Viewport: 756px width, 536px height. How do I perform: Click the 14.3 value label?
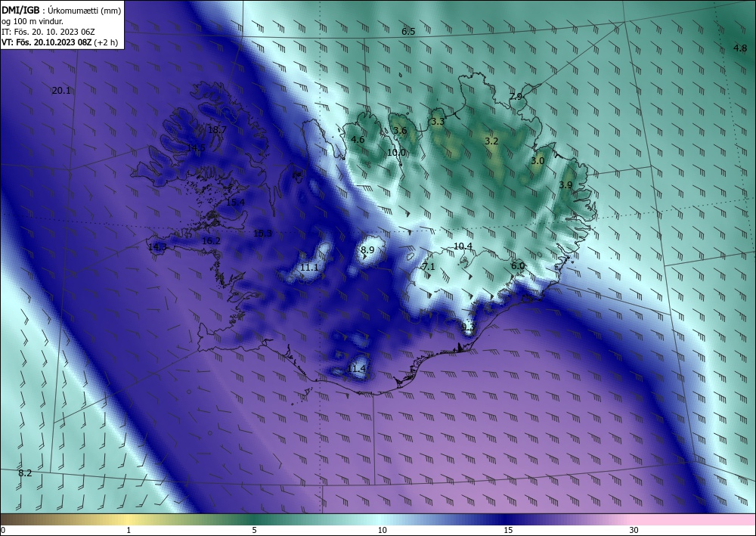158,247
